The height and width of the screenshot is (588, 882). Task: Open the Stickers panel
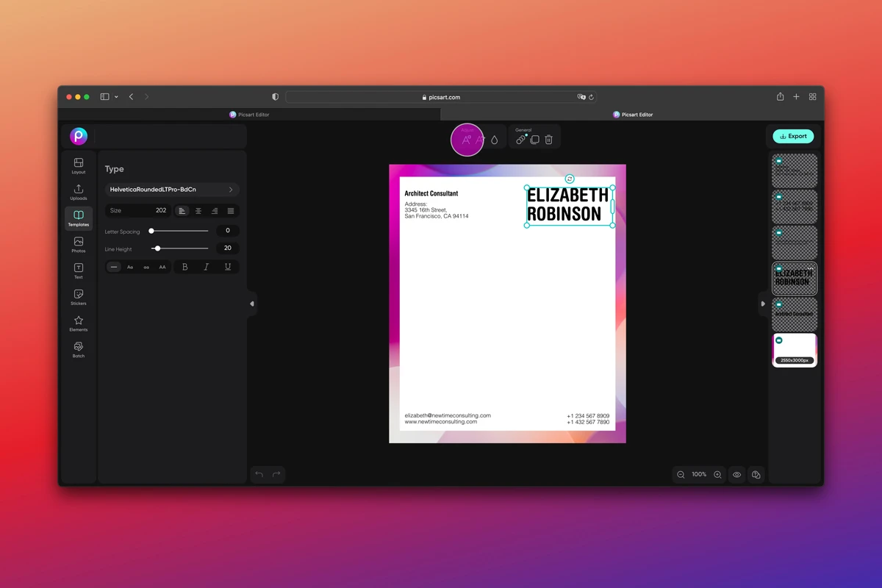click(x=78, y=297)
